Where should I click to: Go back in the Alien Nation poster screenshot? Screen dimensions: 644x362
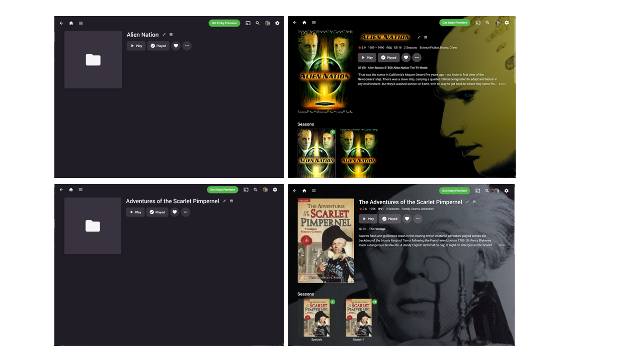[295, 23]
